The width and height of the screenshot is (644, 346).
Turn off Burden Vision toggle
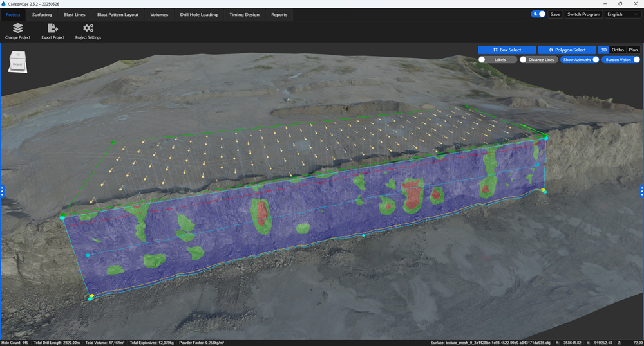636,60
